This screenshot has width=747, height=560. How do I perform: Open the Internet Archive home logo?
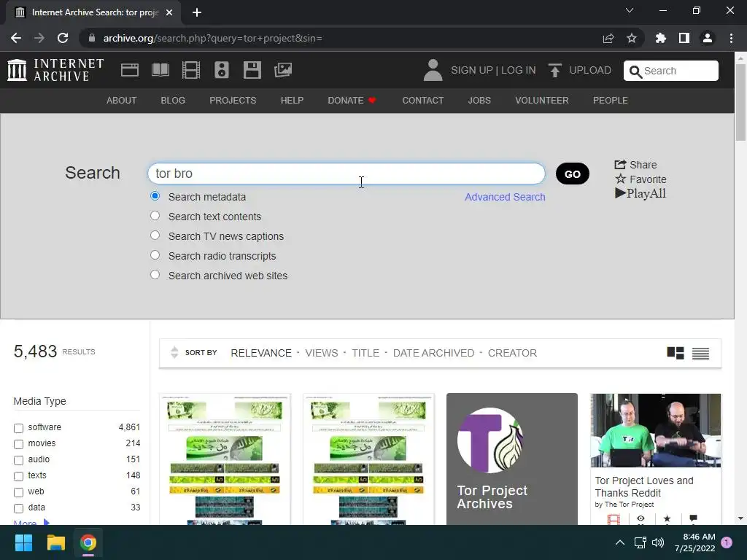(55, 70)
